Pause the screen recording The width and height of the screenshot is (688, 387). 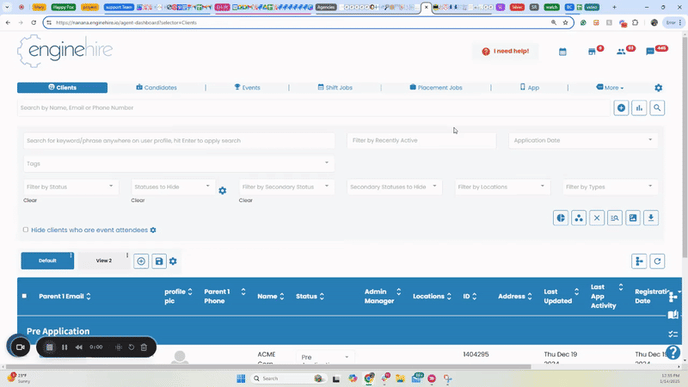point(64,347)
